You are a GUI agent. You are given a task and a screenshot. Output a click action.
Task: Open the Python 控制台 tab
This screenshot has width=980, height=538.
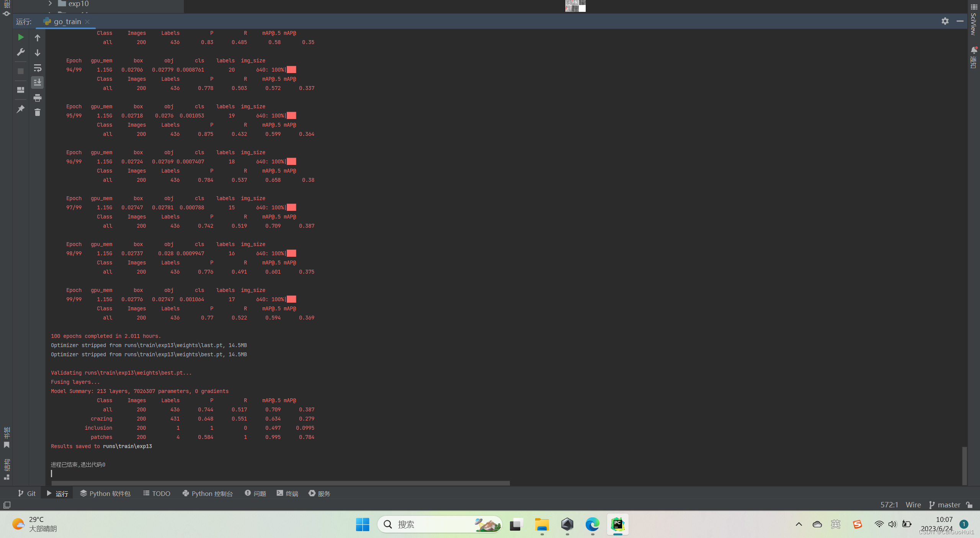click(x=207, y=493)
